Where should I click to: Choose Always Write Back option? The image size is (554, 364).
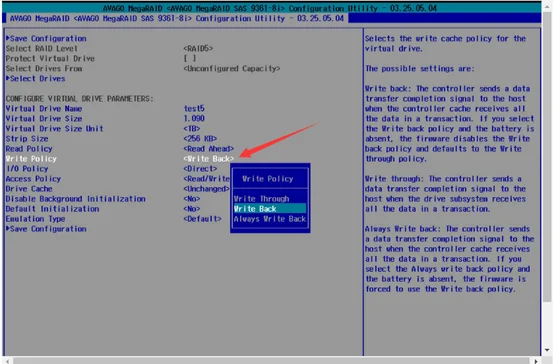pyautogui.click(x=270, y=219)
